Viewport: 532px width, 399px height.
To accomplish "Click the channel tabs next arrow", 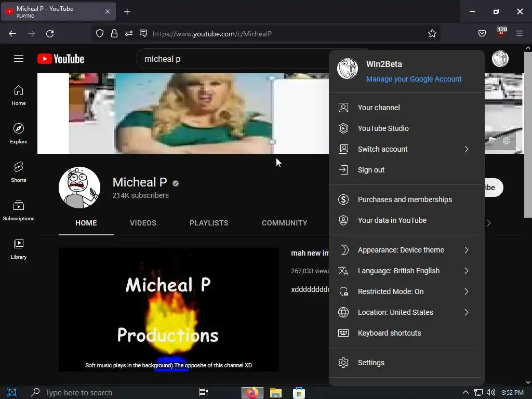I will coord(489,223).
